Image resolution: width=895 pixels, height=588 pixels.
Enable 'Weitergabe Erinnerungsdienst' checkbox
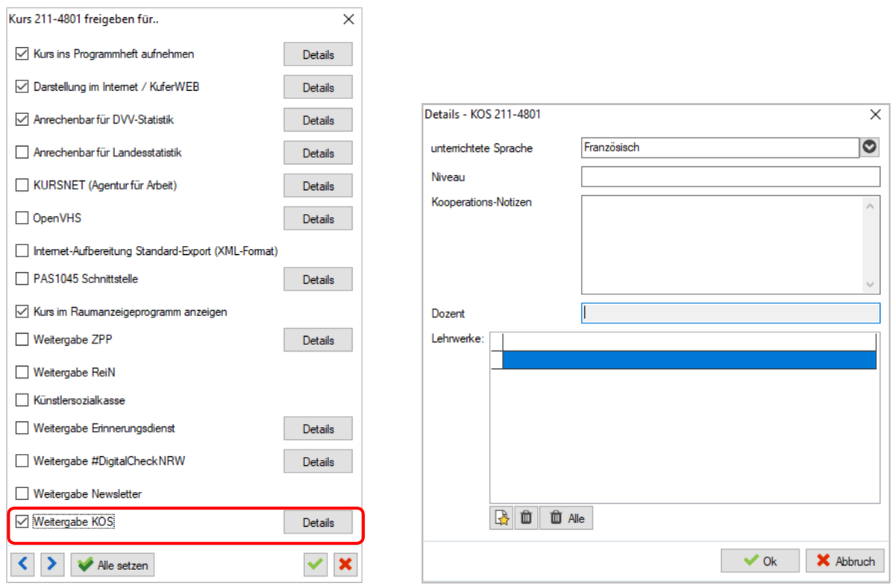(x=22, y=429)
